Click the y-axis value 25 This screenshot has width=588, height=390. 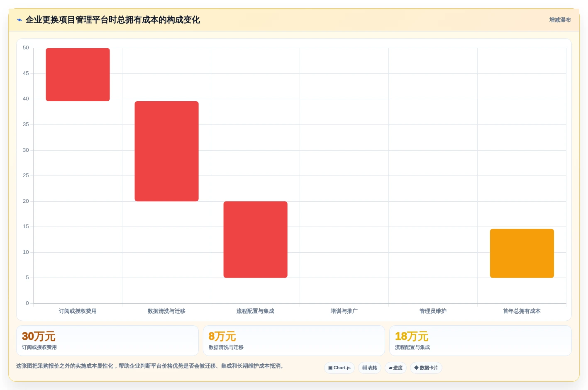point(26,175)
